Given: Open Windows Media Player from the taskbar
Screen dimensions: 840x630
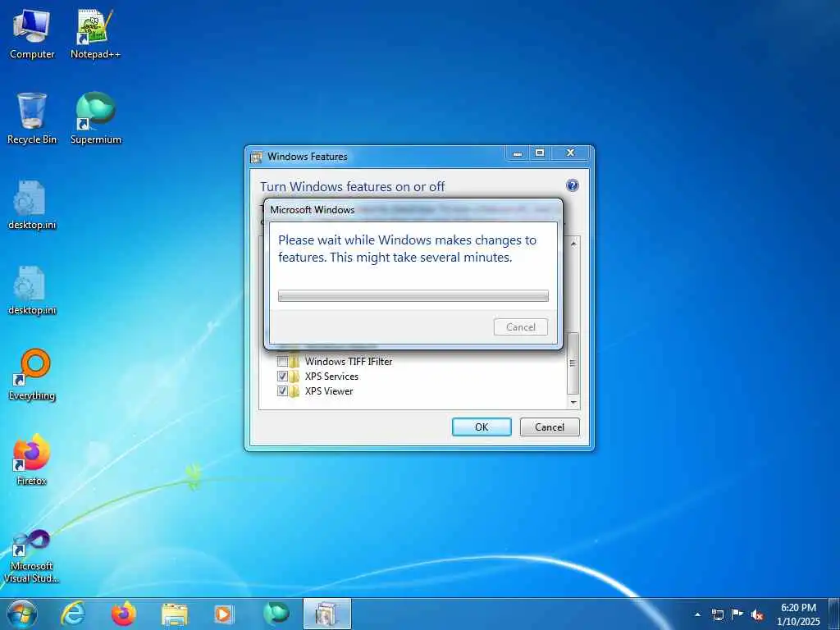Looking at the screenshot, I should click(225, 614).
